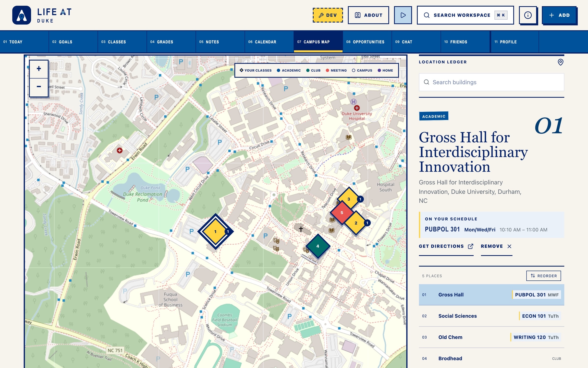Click the WRITING 120 TuTh tag
The height and width of the screenshot is (368, 588).
coord(536,337)
